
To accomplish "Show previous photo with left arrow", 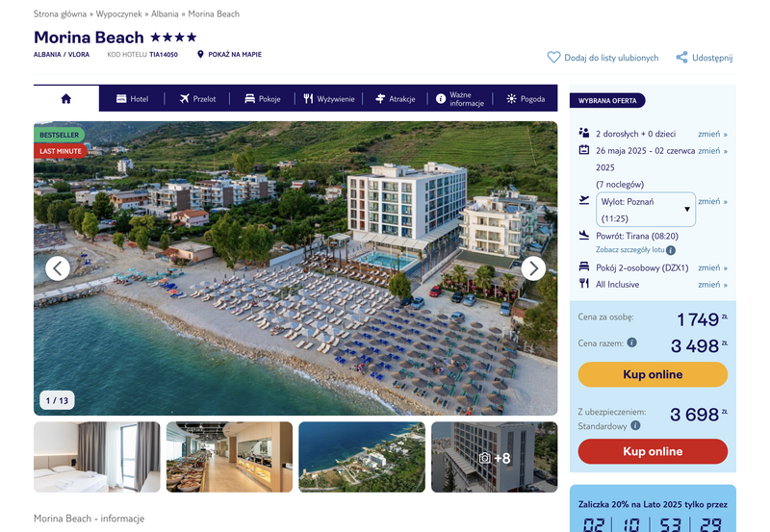I will pyautogui.click(x=58, y=268).
